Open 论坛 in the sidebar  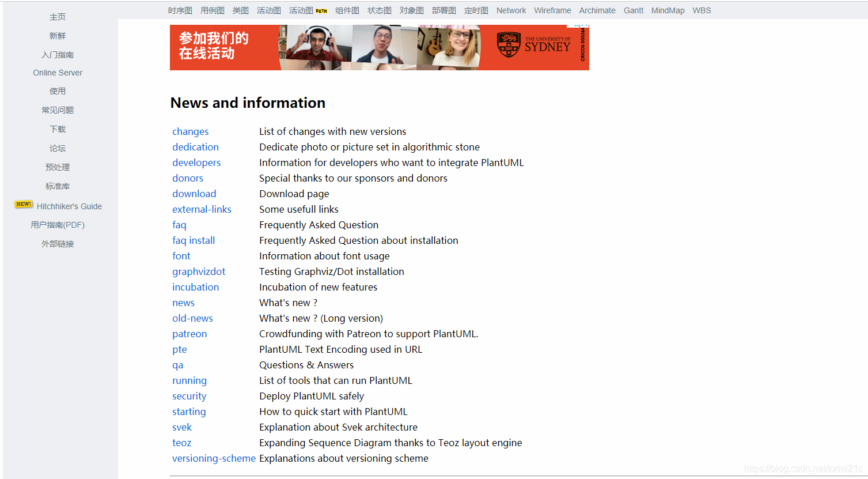click(x=58, y=148)
